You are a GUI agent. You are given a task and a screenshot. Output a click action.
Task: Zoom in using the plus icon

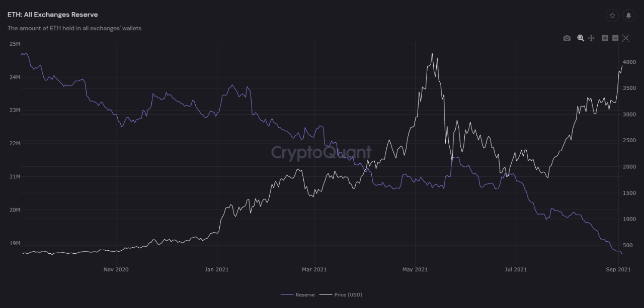pos(605,38)
